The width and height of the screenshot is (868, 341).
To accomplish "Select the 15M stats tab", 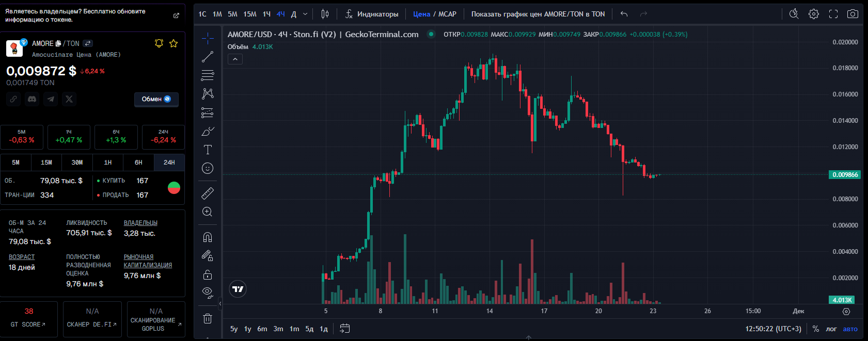I will coord(46,162).
